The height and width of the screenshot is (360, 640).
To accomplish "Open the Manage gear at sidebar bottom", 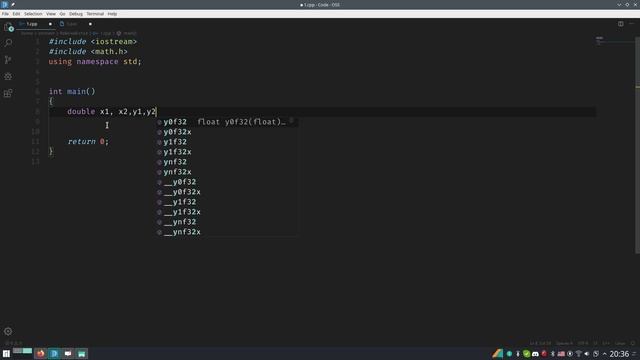I will (8, 331).
